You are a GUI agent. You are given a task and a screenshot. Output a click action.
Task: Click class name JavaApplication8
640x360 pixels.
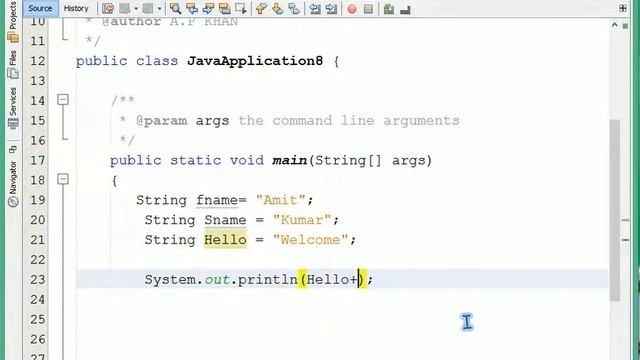click(255, 61)
